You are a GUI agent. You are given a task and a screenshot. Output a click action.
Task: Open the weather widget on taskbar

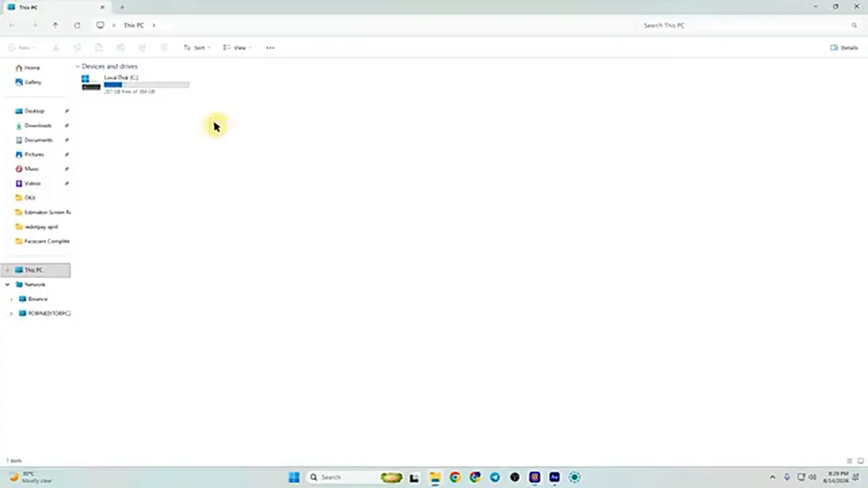pyautogui.click(x=31, y=477)
